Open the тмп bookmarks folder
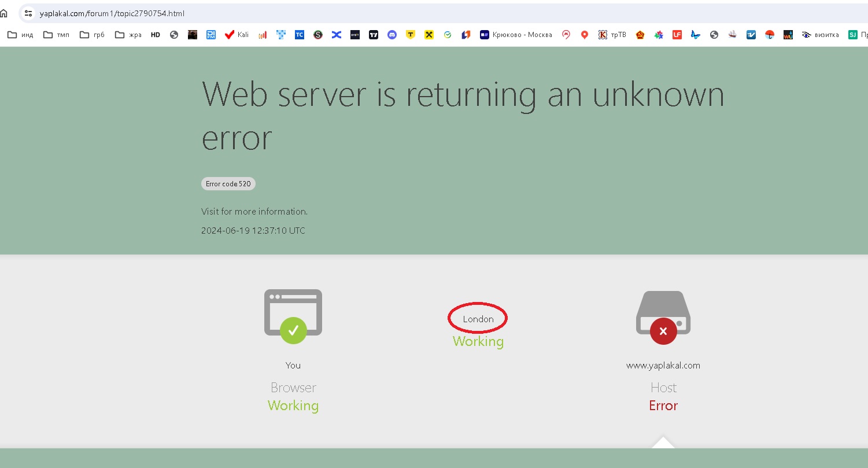 [x=56, y=35]
